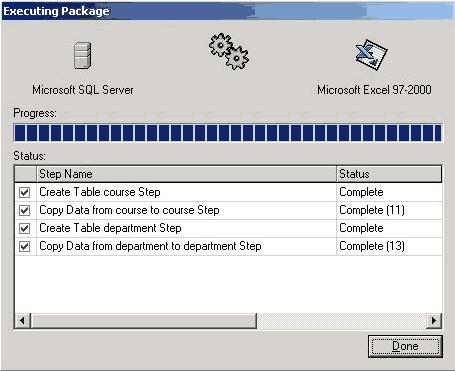The height and width of the screenshot is (371, 455).
Task: Click the Microsoft SQL Server source icon
Action: [82, 55]
